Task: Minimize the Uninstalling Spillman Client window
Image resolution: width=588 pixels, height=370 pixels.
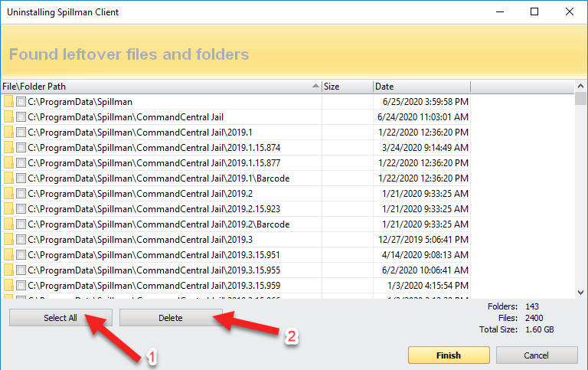Action: coord(500,11)
